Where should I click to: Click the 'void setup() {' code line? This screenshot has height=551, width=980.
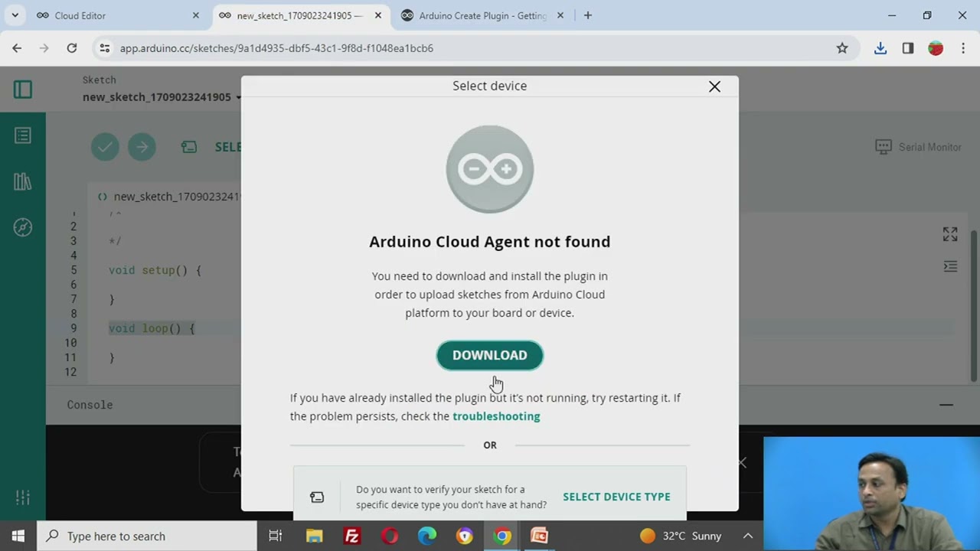tap(155, 270)
